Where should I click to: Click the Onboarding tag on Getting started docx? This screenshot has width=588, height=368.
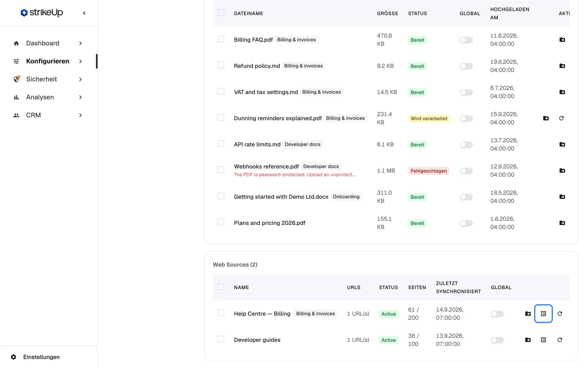coord(346,197)
